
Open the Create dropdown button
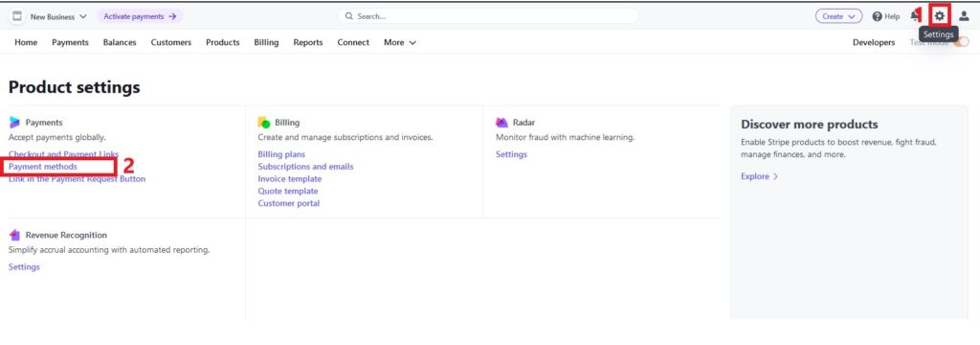838,17
